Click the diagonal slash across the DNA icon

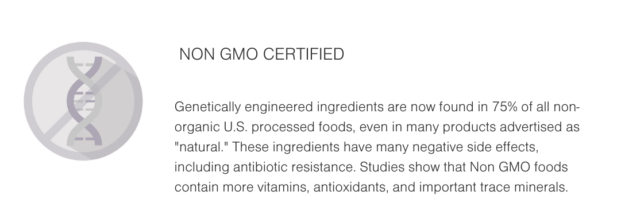click(83, 101)
